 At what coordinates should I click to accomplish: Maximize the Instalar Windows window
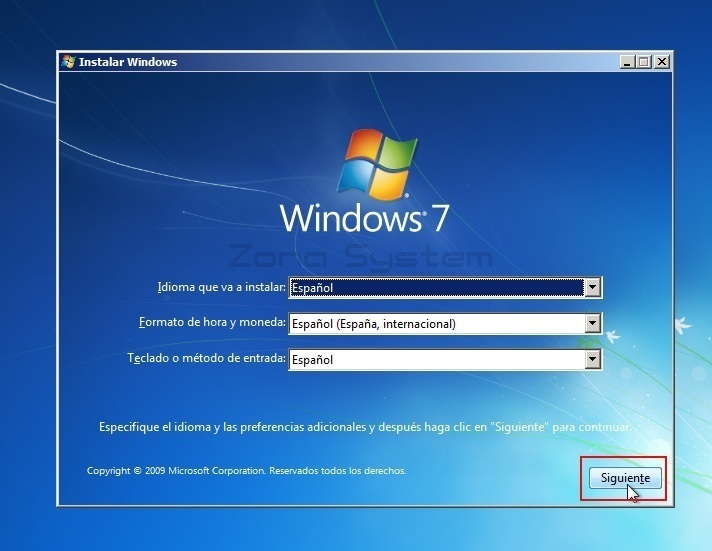pos(644,62)
